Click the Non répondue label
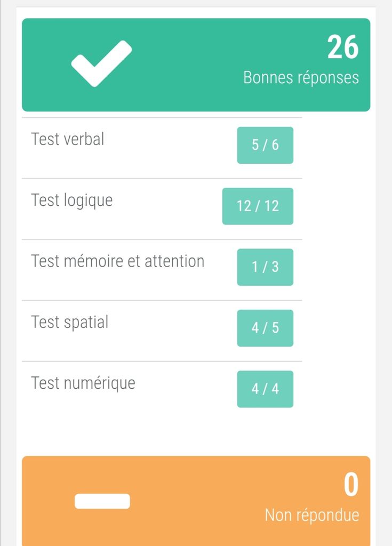 point(311,515)
